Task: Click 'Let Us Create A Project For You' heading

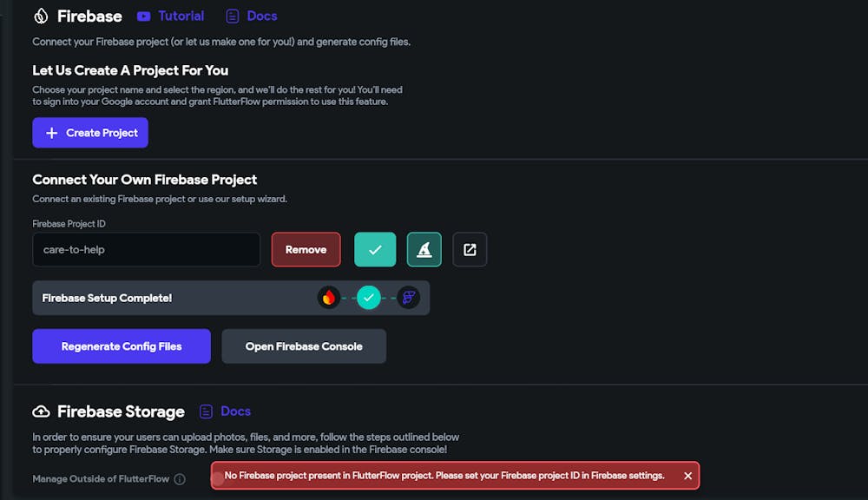Action: point(130,71)
